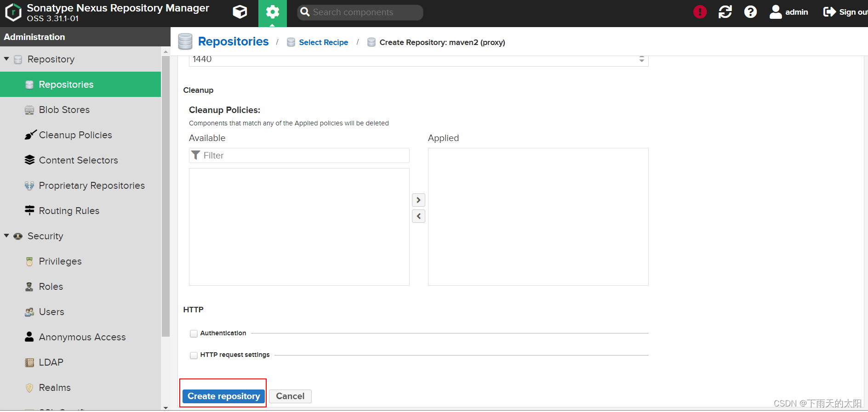Open Privileges menu item
868x412 pixels.
(80, 261)
